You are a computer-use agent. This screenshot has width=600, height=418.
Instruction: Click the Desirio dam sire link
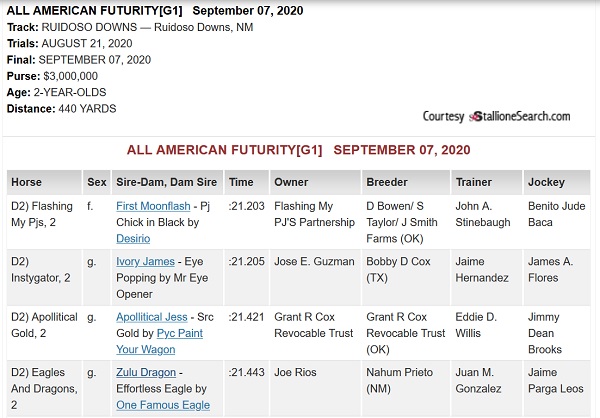click(133, 238)
